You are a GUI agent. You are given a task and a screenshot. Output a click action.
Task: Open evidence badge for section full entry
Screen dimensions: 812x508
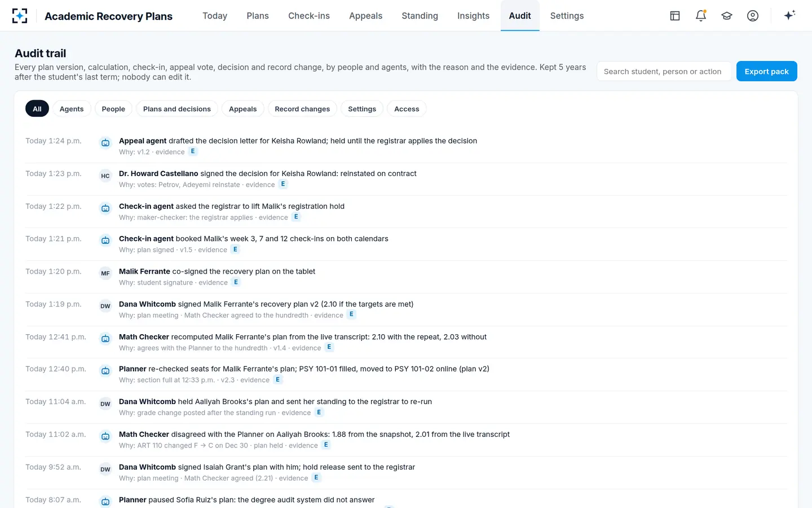(x=277, y=380)
